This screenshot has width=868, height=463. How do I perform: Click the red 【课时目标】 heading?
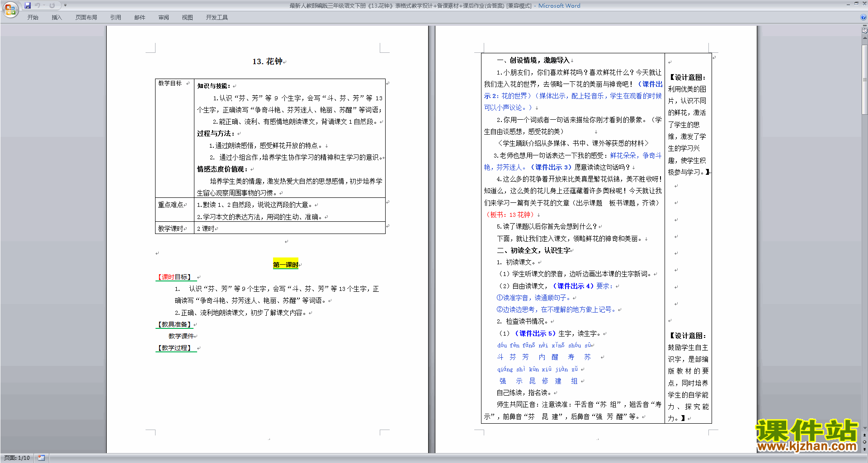(174, 277)
